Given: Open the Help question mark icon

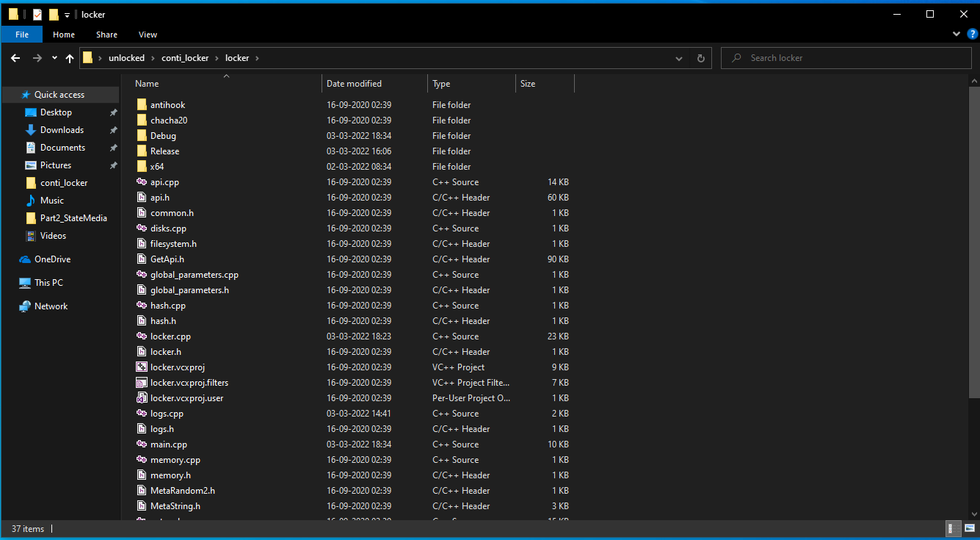Looking at the screenshot, I should click(972, 34).
